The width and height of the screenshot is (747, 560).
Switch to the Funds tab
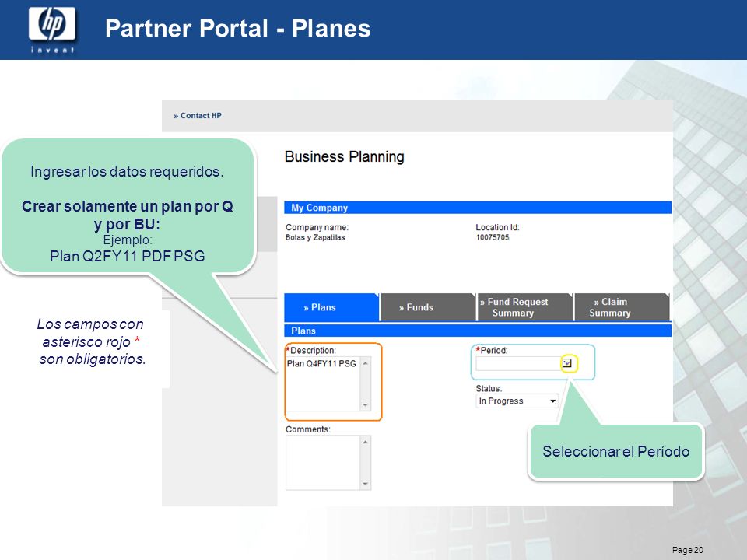pos(428,308)
